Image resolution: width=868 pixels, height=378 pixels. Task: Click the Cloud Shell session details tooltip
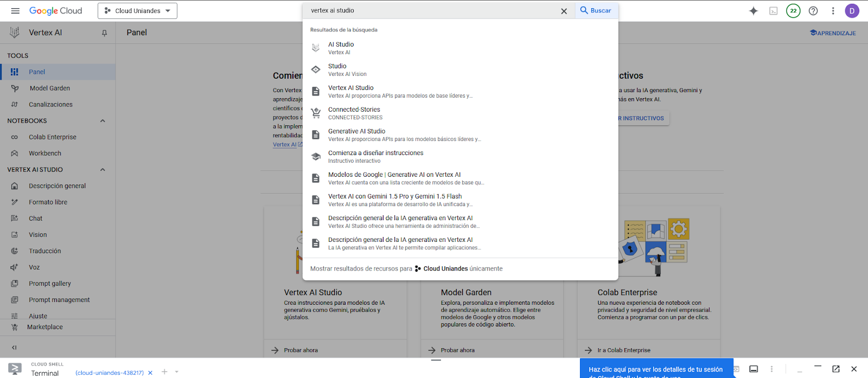click(x=656, y=369)
